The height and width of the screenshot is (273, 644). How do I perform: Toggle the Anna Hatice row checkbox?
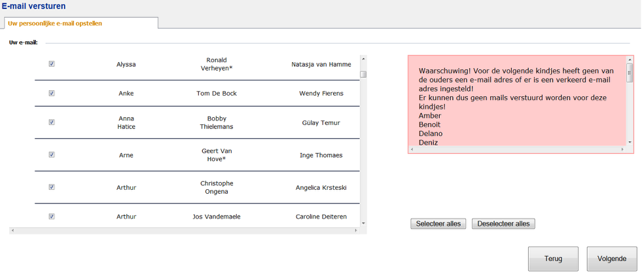[52, 122]
